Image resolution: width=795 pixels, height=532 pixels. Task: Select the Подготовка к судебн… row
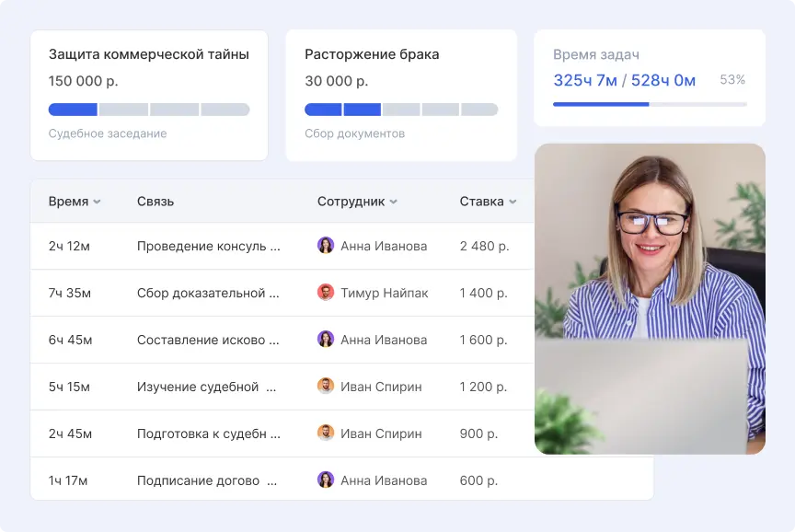point(207,434)
